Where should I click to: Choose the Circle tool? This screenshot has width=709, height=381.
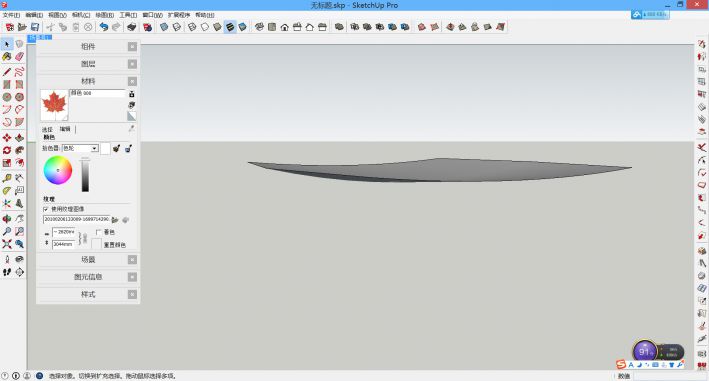7,97
